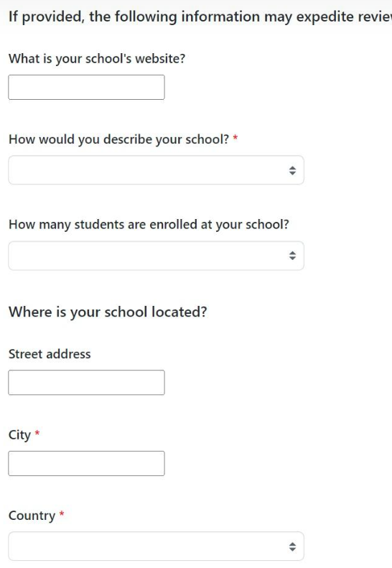Click the 'How many students are enrolled' label
Viewport: 392px width, 568px height.
149,225
